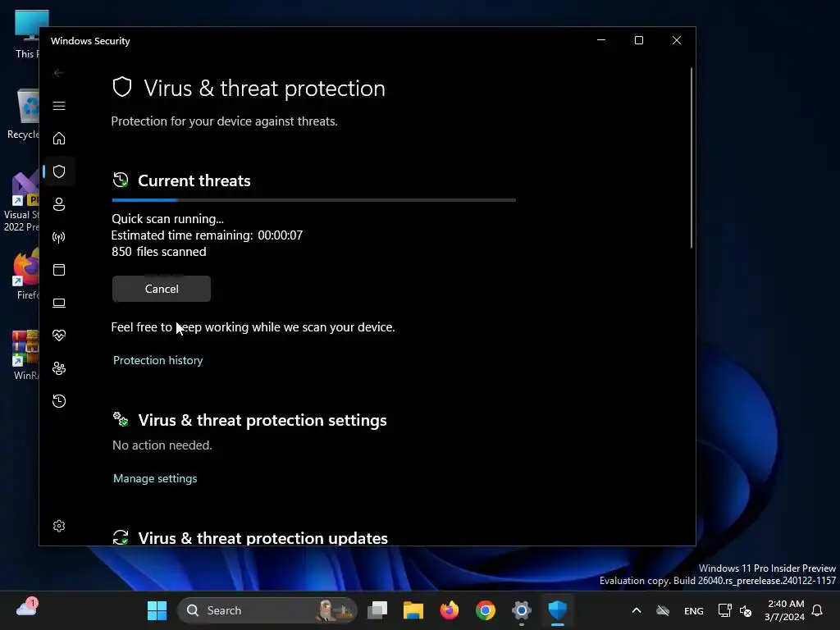Open App & browser control window icon
This screenshot has width=840, height=630.
pos(59,269)
